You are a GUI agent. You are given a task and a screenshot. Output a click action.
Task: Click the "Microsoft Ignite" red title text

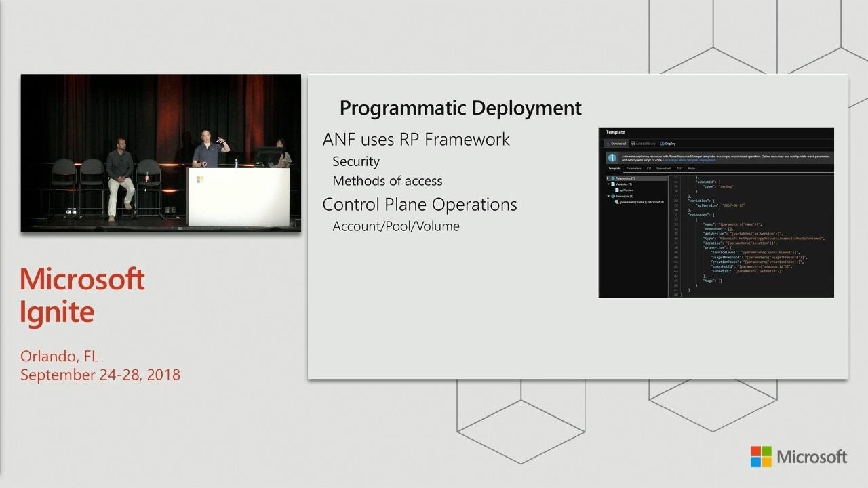click(82, 296)
